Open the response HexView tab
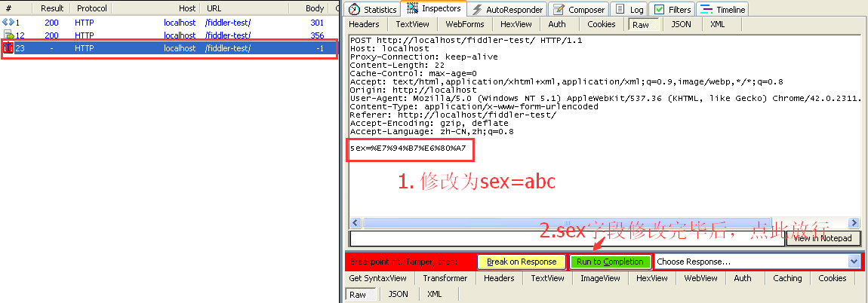 [651, 278]
